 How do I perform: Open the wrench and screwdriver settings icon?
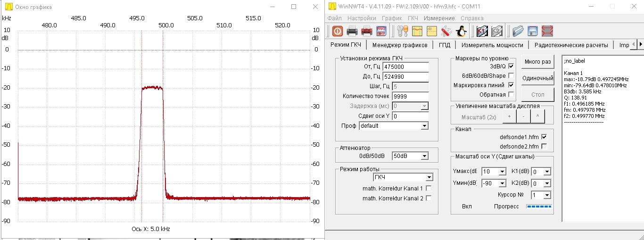pos(403,31)
